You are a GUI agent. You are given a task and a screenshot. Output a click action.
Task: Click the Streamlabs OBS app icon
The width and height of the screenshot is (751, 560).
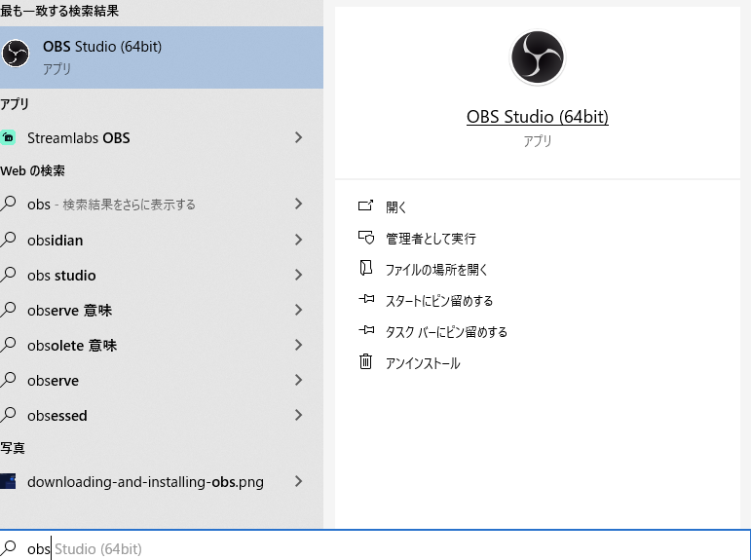pos(9,138)
